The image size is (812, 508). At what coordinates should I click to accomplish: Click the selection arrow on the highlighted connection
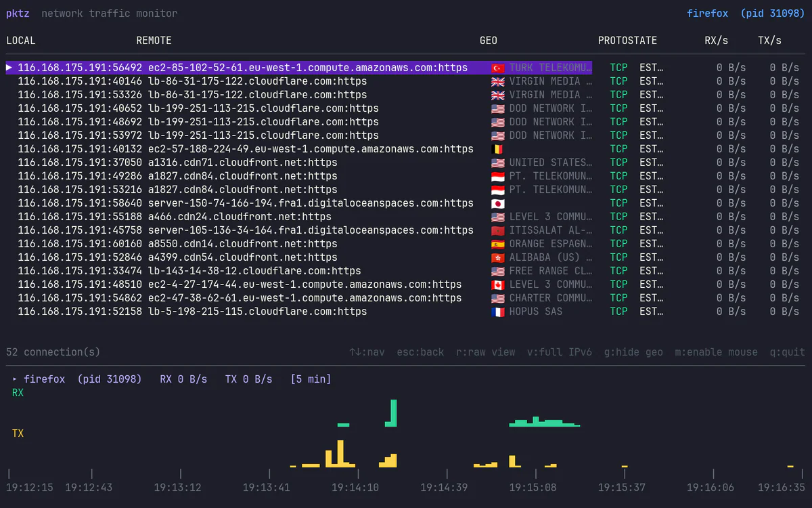[x=9, y=67]
